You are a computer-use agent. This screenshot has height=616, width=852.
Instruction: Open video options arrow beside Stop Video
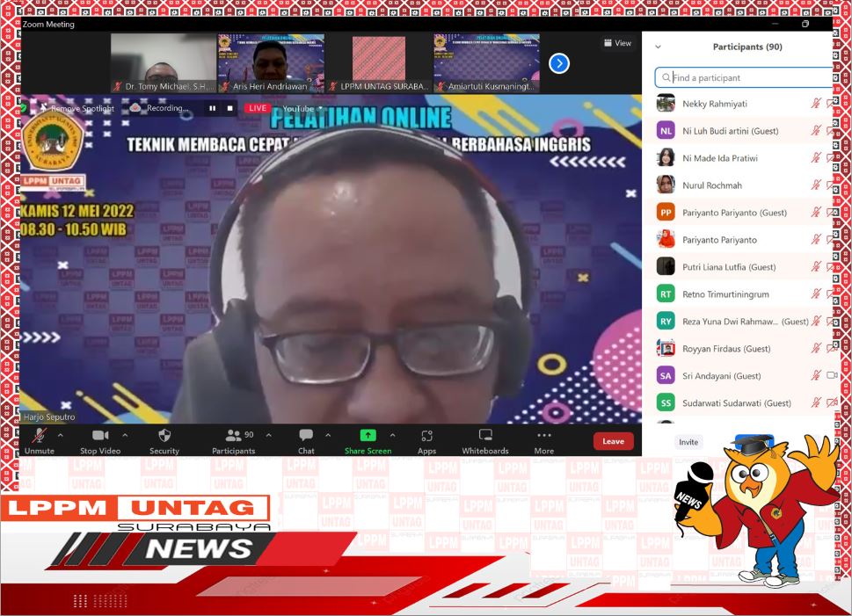[125, 435]
